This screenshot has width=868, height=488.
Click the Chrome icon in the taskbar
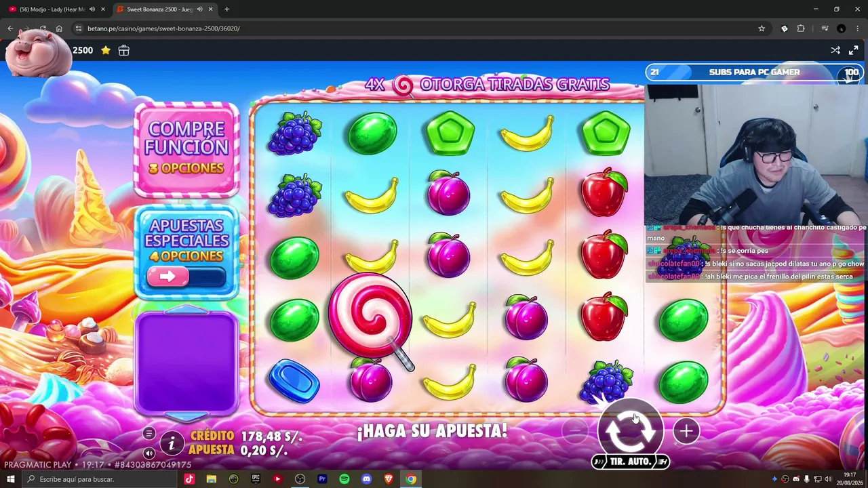click(411, 479)
